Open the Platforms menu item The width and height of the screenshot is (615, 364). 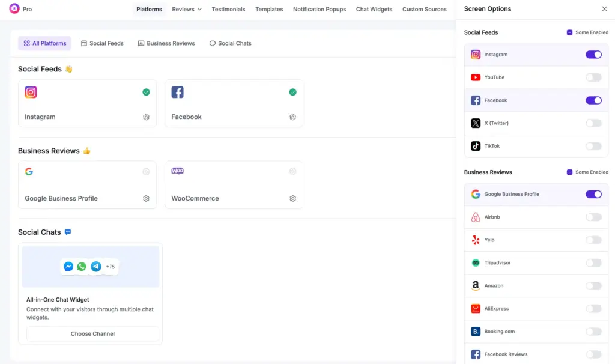(149, 9)
